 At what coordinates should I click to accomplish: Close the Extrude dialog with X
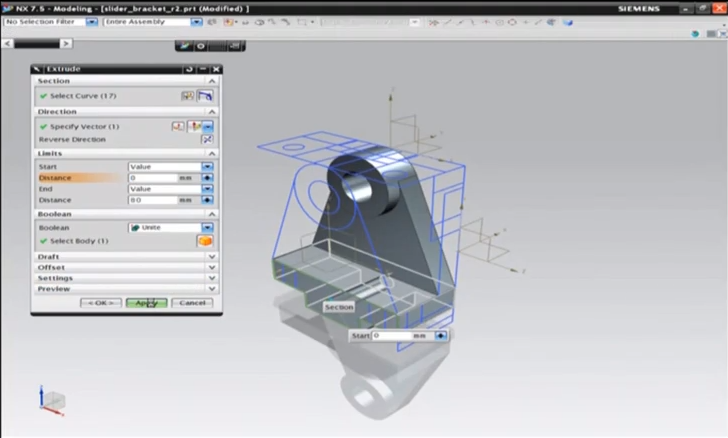216,69
